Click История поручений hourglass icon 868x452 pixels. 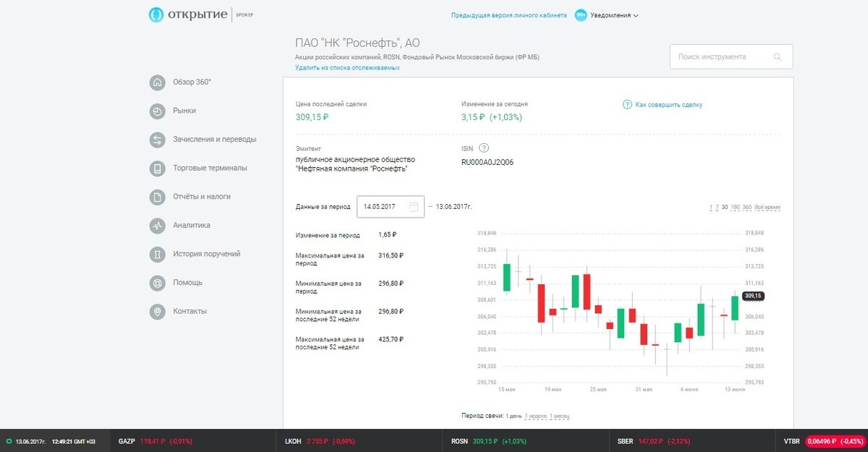click(158, 255)
